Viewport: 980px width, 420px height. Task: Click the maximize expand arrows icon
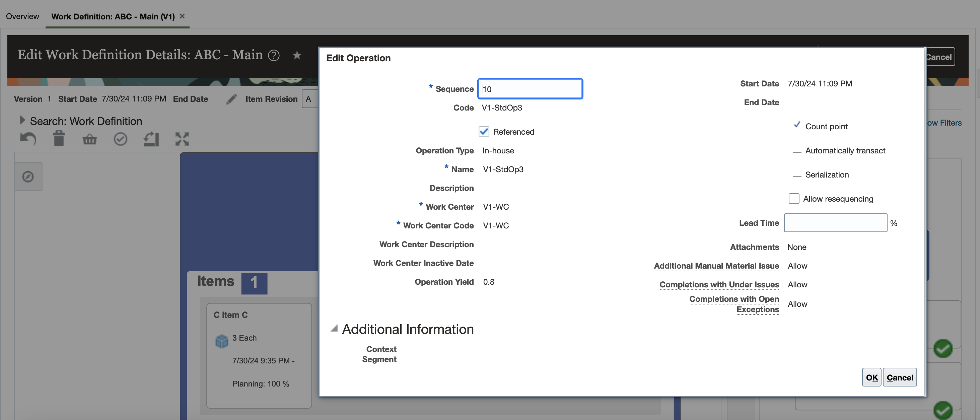182,139
